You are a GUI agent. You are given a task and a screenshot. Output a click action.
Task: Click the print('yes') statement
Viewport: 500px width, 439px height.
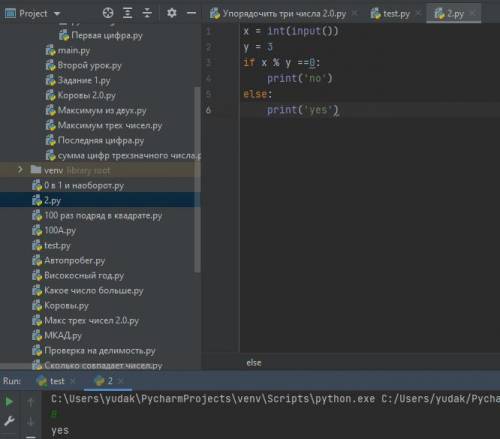[x=303, y=110]
